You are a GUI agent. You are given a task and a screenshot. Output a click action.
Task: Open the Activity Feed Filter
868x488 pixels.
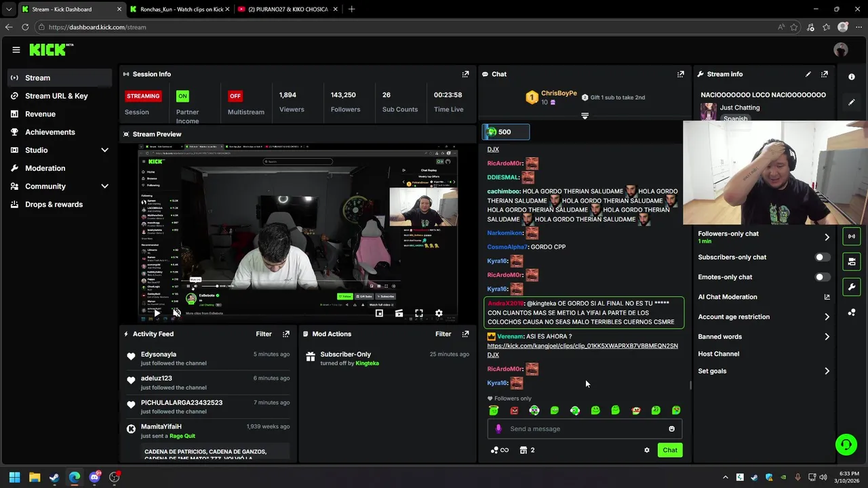point(264,333)
